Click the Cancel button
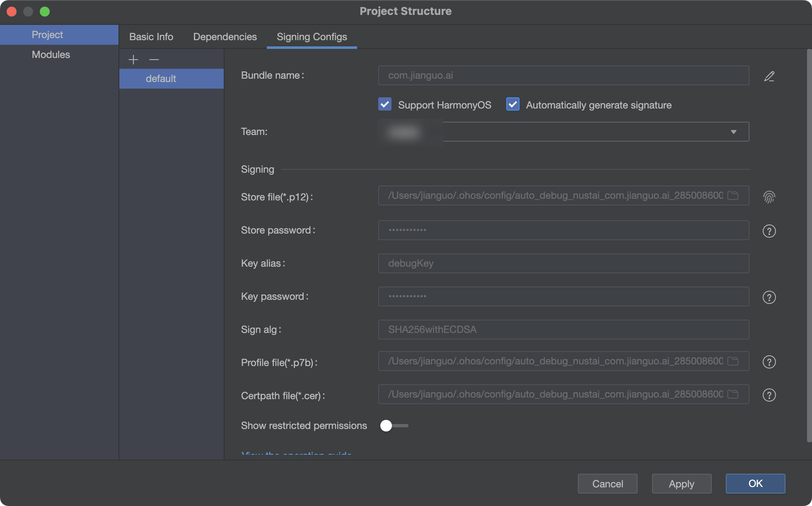Viewport: 812px width, 506px height. pyautogui.click(x=608, y=483)
